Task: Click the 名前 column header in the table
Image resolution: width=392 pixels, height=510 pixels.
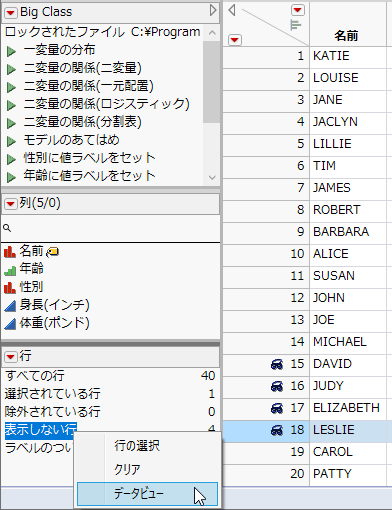Action: click(347, 24)
